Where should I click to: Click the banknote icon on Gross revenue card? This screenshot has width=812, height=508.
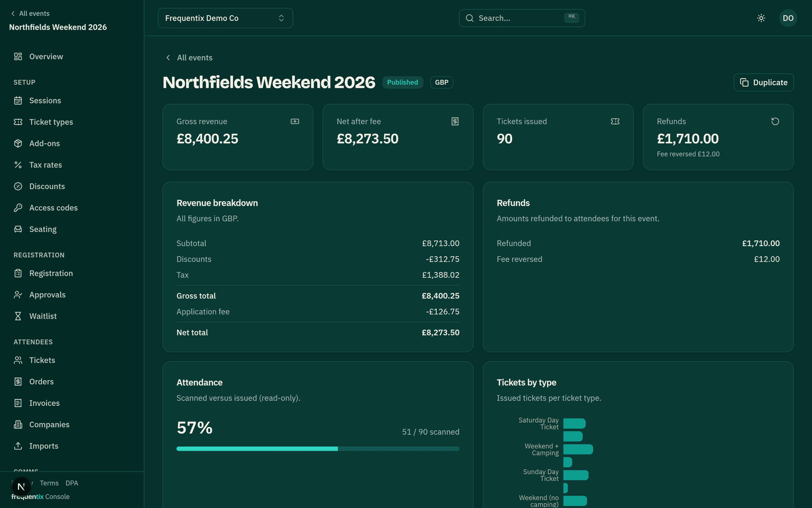[x=295, y=121]
